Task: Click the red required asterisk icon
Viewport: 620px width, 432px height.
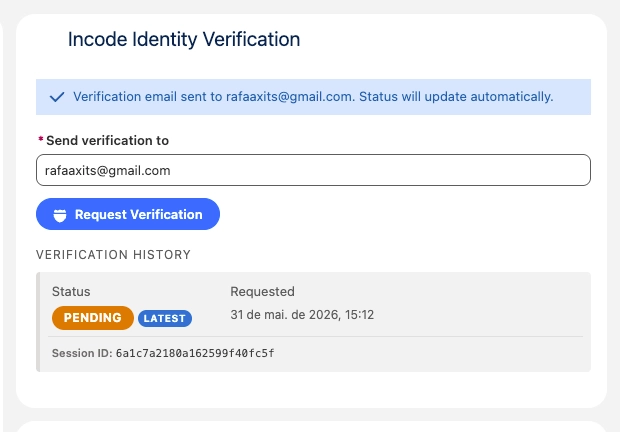Action: click(40, 139)
